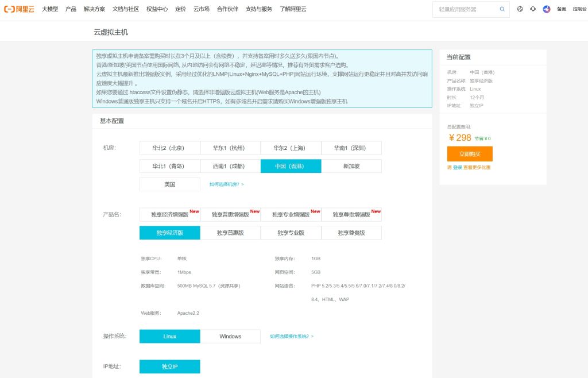Click the Alibaba Cloud logo

tap(20, 9)
